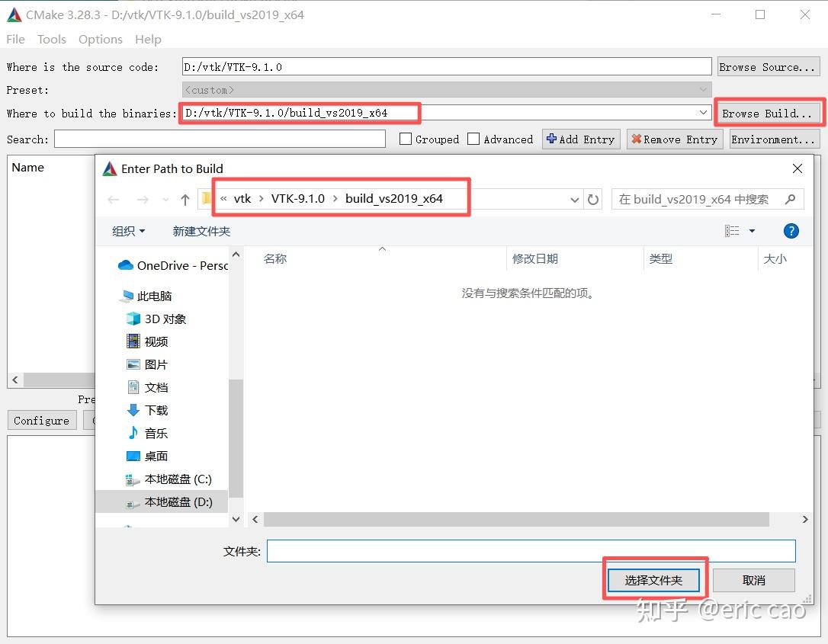Click the 文件夹 name input field
Image resolution: width=828 pixels, height=644 pixels.
pos(531,551)
